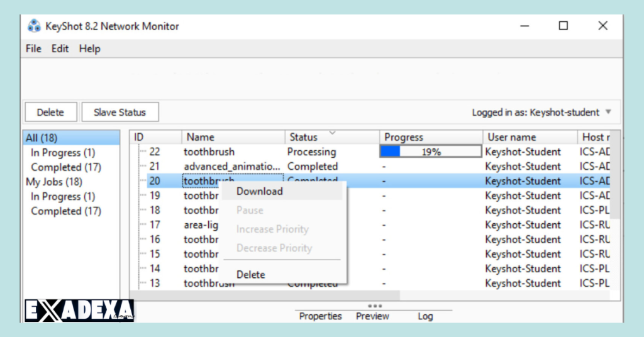Click the Delete button in toolbar
Image resolution: width=644 pixels, height=337 pixels.
click(x=50, y=113)
